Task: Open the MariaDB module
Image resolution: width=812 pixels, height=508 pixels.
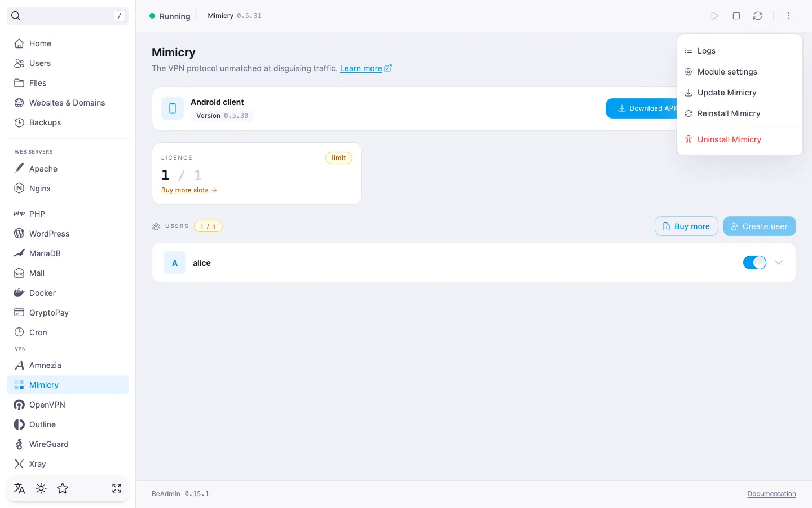Action: click(68, 253)
